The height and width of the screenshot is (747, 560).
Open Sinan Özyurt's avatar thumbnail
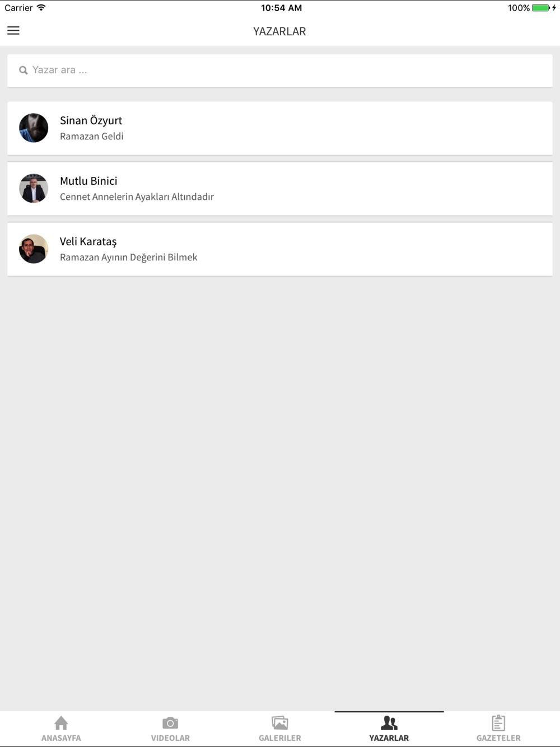(x=34, y=128)
